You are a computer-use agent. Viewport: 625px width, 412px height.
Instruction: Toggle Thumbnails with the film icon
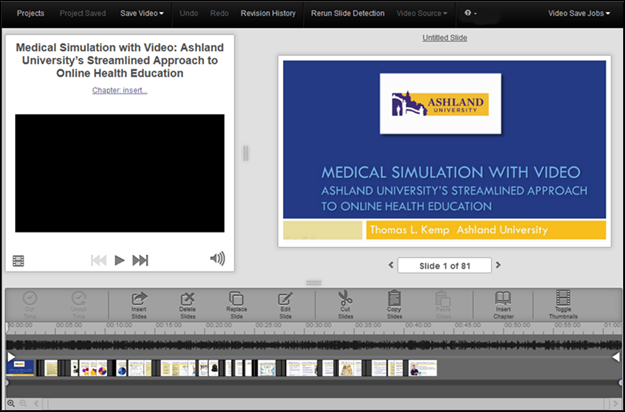point(563,305)
